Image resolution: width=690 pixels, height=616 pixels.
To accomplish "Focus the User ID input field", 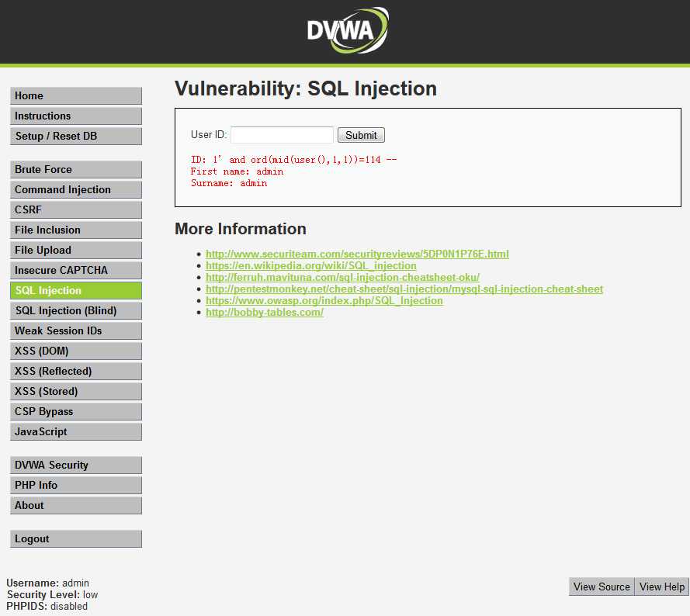I will point(282,135).
